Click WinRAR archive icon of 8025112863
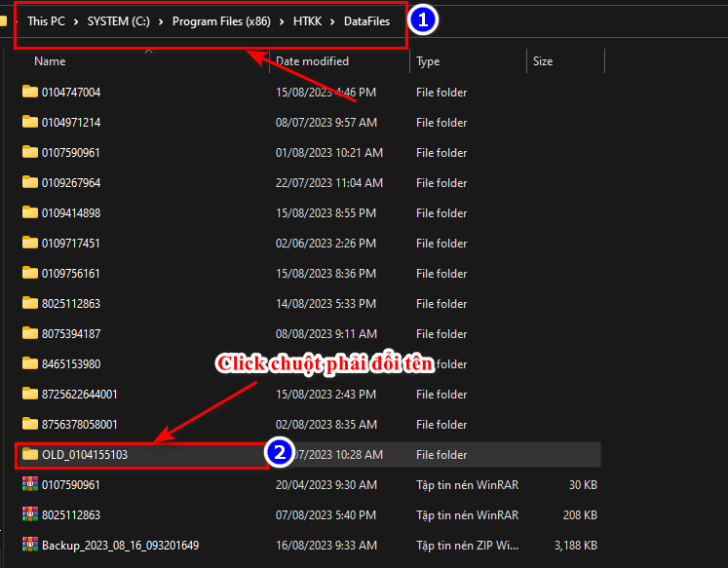 (29, 515)
